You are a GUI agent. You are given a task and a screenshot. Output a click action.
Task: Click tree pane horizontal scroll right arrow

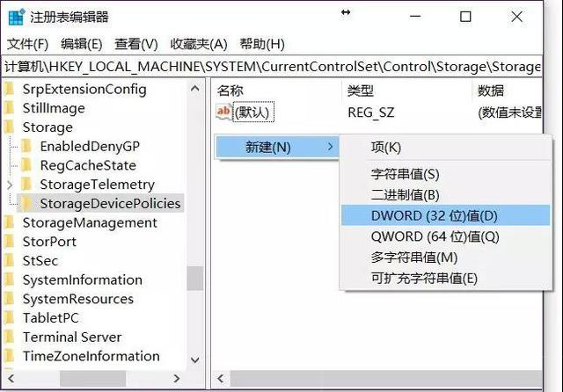pos(176,378)
